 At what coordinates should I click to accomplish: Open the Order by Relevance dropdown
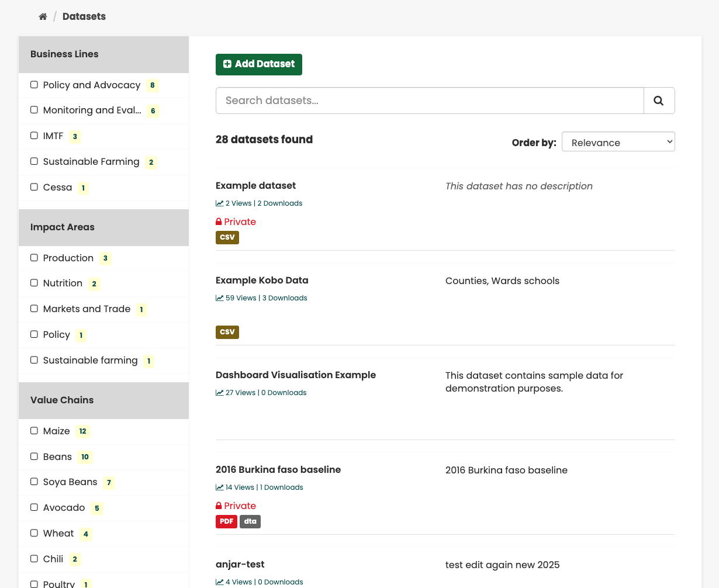(618, 142)
